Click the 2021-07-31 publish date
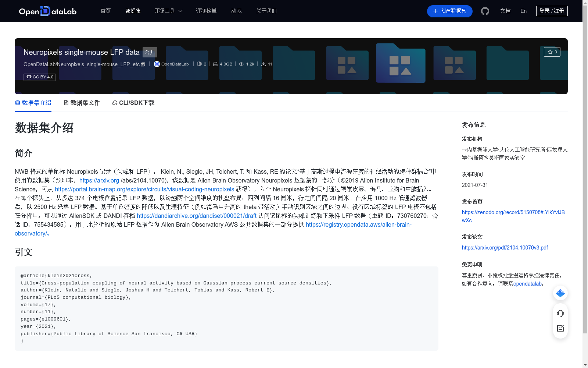The image size is (588, 368). click(x=475, y=185)
